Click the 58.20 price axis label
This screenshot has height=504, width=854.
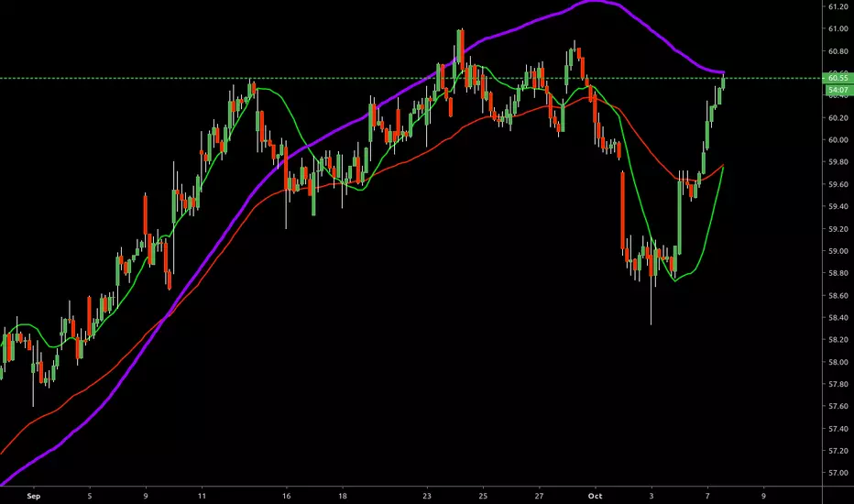click(x=838, y=339)
